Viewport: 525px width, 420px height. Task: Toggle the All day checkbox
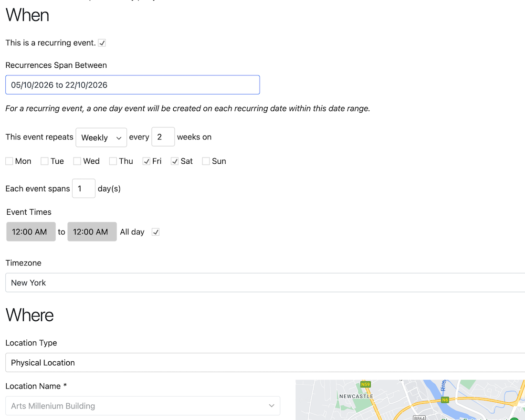156,232
